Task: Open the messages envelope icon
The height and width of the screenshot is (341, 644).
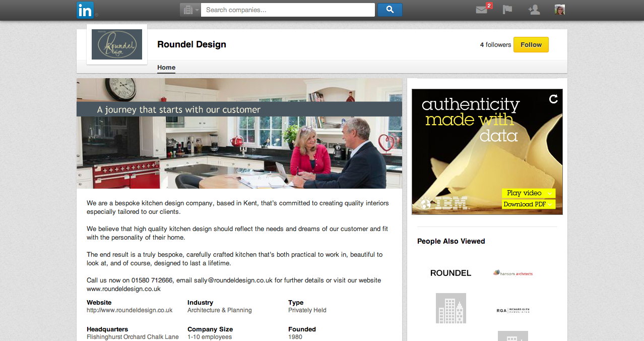Action: pyautogui.click(x=482, y=10)
